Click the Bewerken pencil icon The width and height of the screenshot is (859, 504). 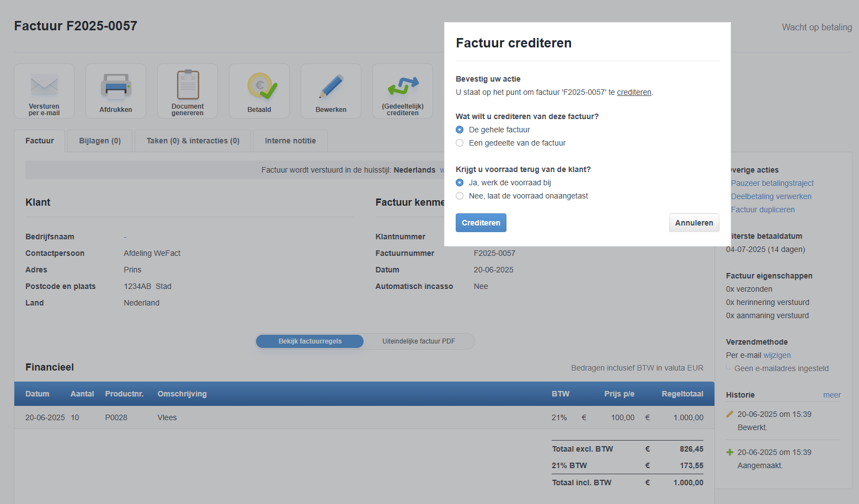click(331, 87)
